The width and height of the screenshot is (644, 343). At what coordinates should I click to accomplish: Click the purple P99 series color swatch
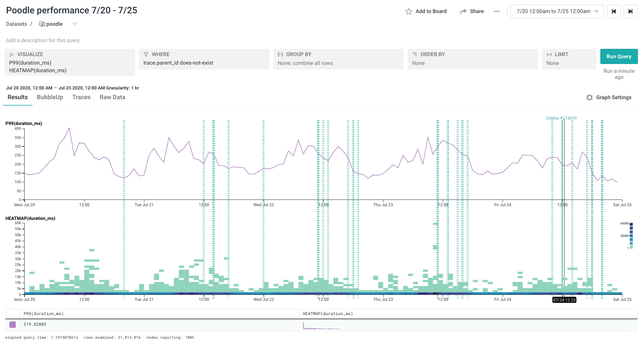12,325
